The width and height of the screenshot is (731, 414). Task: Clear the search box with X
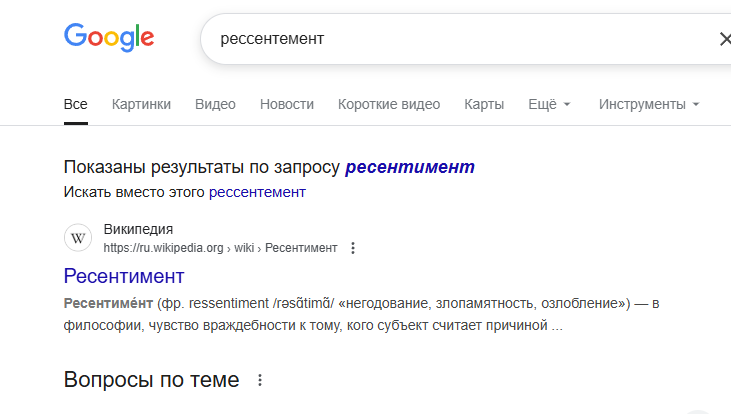coord(725,39)
